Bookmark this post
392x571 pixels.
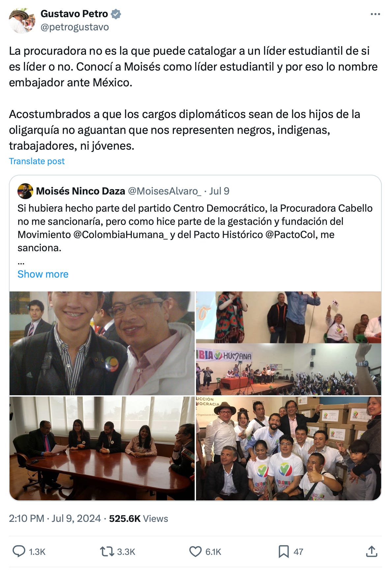284,551
